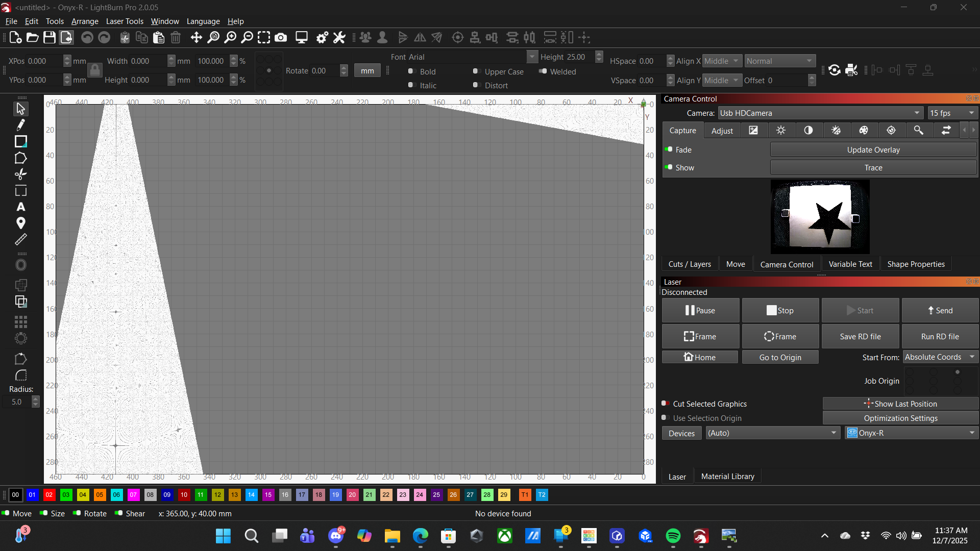Toggle the Bold font switch
980x551 pixels.
click(411, 71)
